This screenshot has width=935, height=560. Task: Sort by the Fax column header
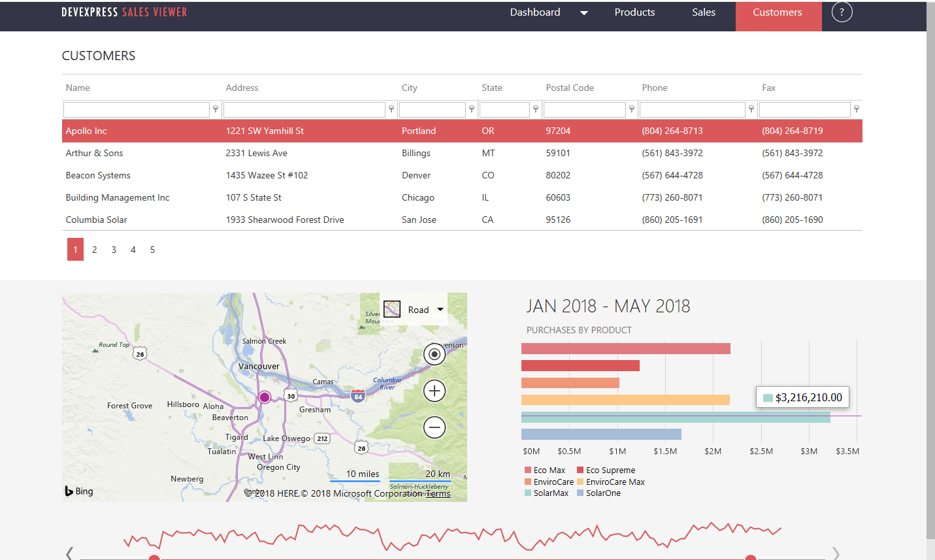click(768, 88)
